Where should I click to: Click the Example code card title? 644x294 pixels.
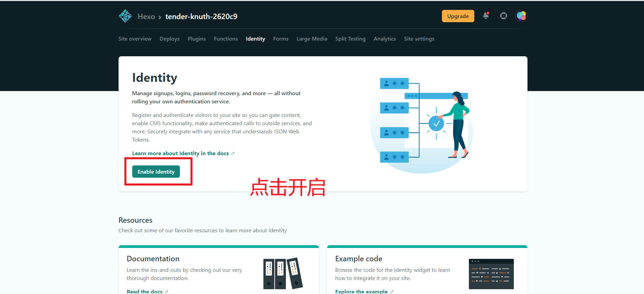[x=359, y=259]
